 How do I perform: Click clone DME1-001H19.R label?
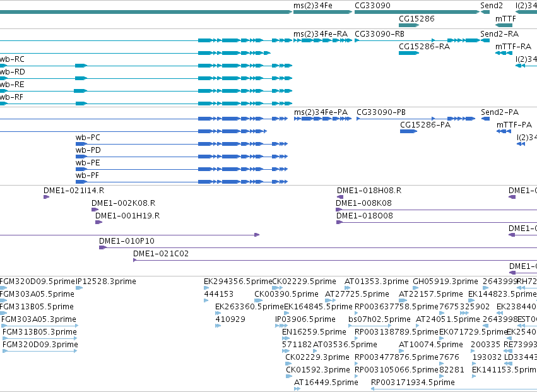[127, 217]
